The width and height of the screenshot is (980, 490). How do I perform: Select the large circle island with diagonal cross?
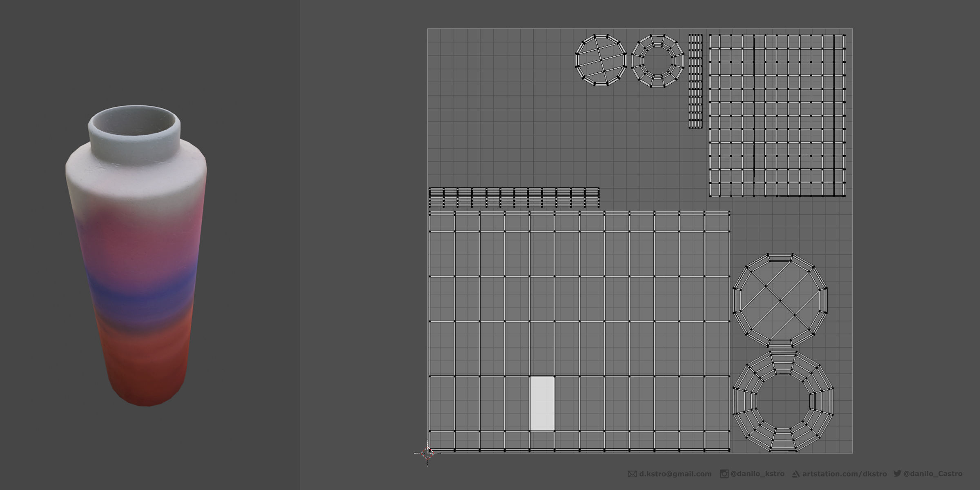pyautogui.click(x=780, y=301)
